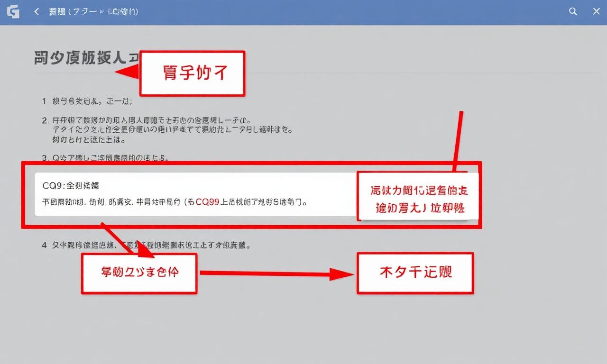Click the red arrowhead pointing at the heading
This screenshot has height=364, width=607.
point(127,73)
